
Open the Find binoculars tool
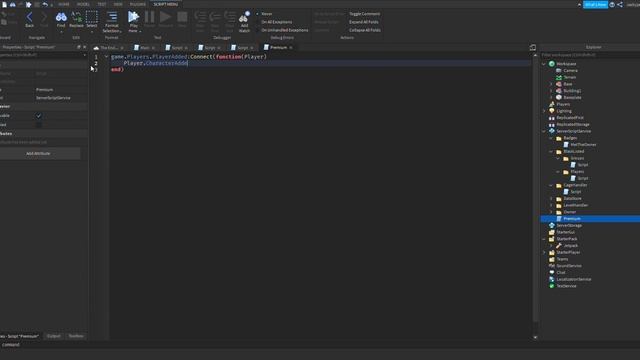tap(61, 17)
